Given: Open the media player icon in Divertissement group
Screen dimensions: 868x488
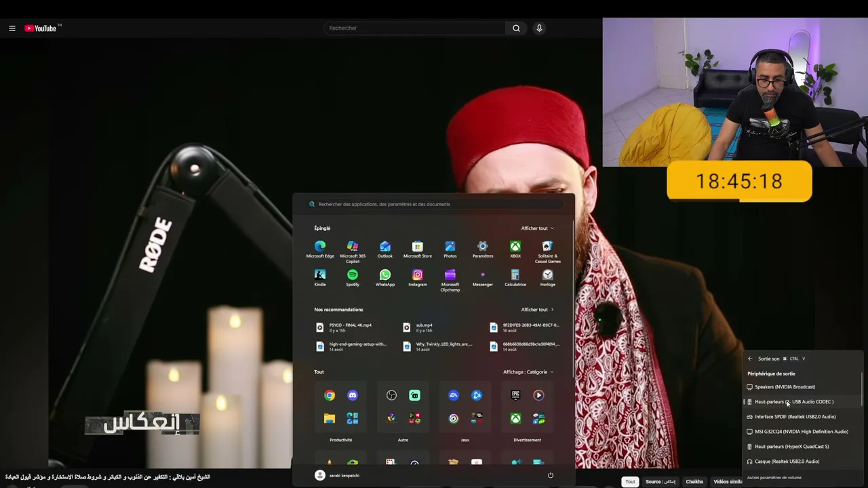Looking at the screenshot, I should pyautogui.click(x=538, y=395).
